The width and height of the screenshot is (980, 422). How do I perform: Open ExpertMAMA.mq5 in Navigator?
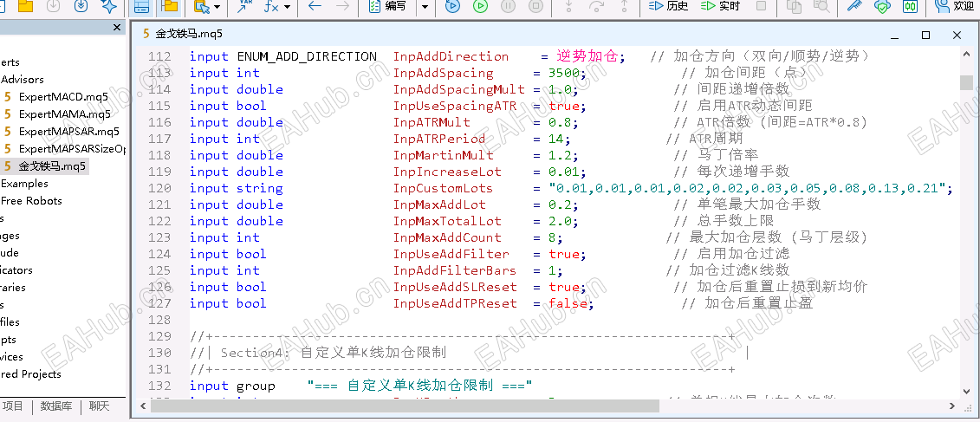pos(64,114)
